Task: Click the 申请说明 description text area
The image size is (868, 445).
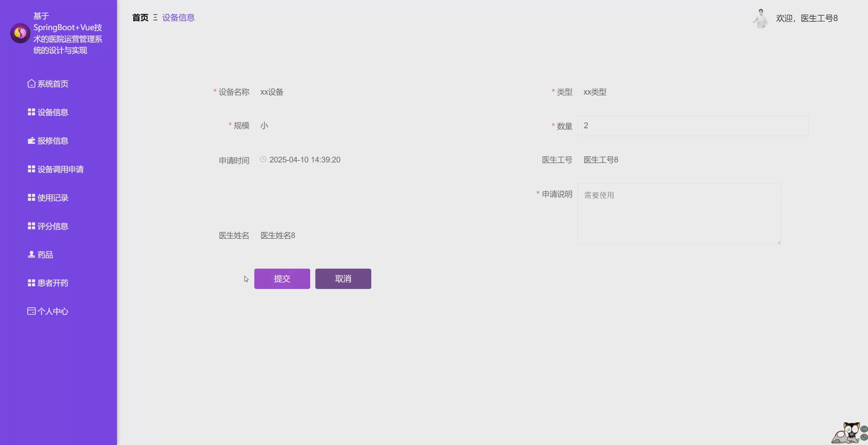Action: coord(678,214)
